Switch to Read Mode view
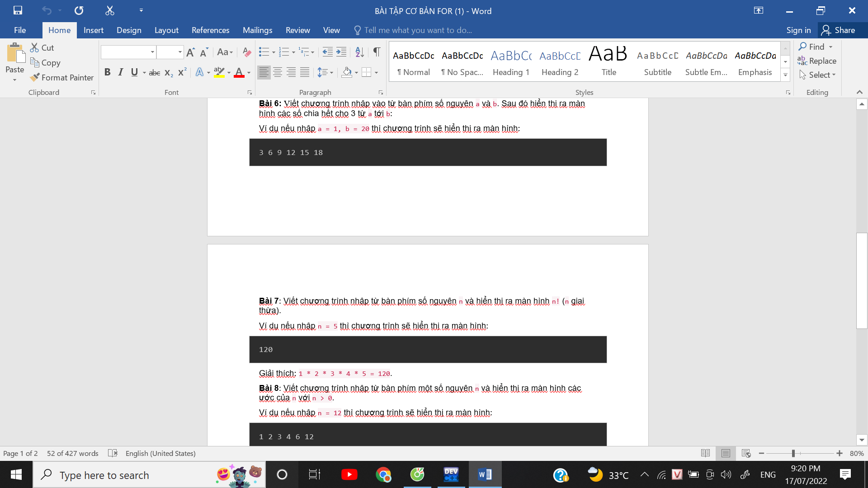This screenshot has height=488, width=868. tap(705, 453)
